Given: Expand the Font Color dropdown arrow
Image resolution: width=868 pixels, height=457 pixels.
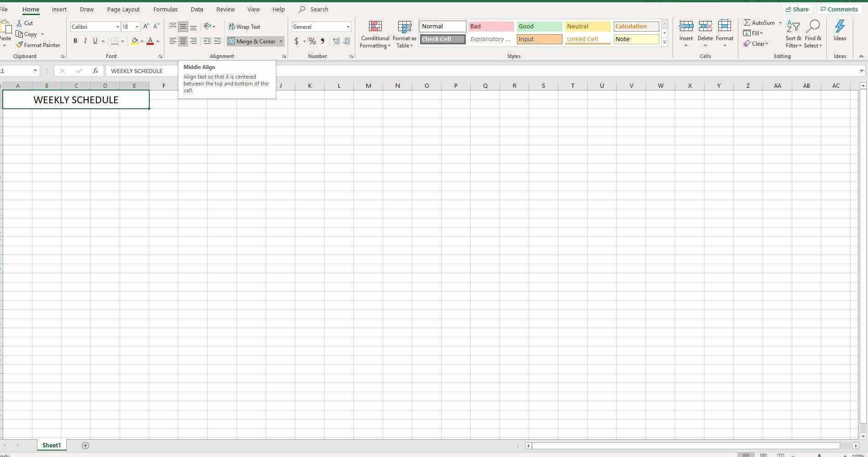Looking at the screenshot, I should click(158, 41).
